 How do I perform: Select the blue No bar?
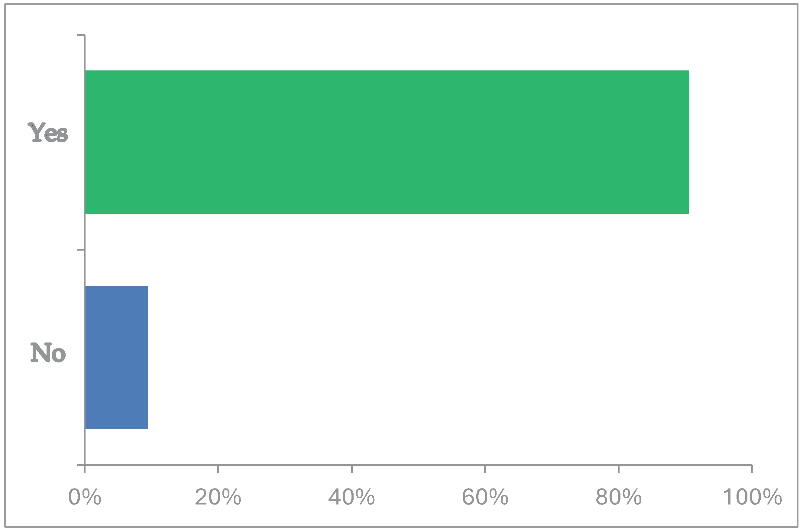[116, 357]
